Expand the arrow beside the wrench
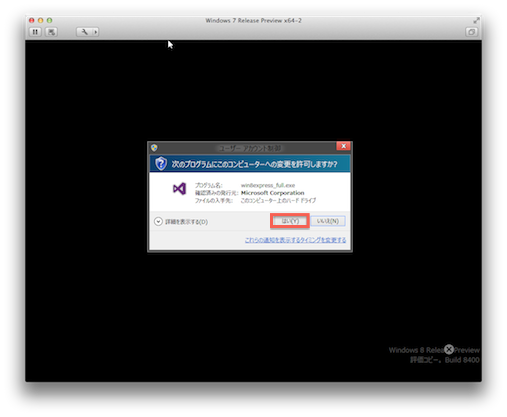 click(x=96, y=32)
